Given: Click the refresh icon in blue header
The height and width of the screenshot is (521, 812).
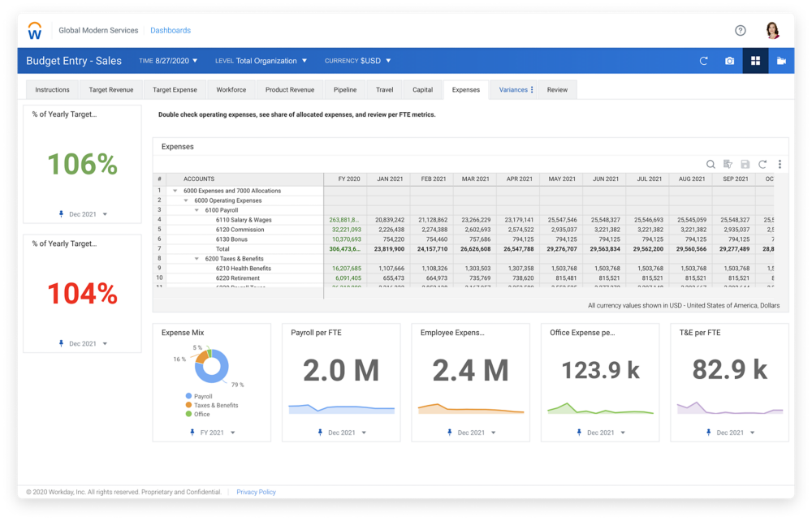Looking at the screenshot, I should click(x=704, y=61).
